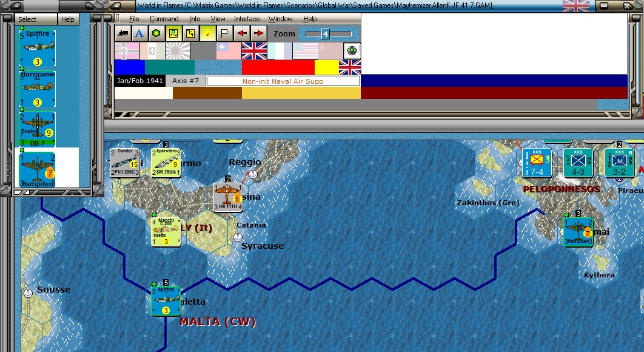Image resolution: width=644 pixels, height=352 pixels.
Task: Select the He 111H bomber counter
Action: click(228, 197)
